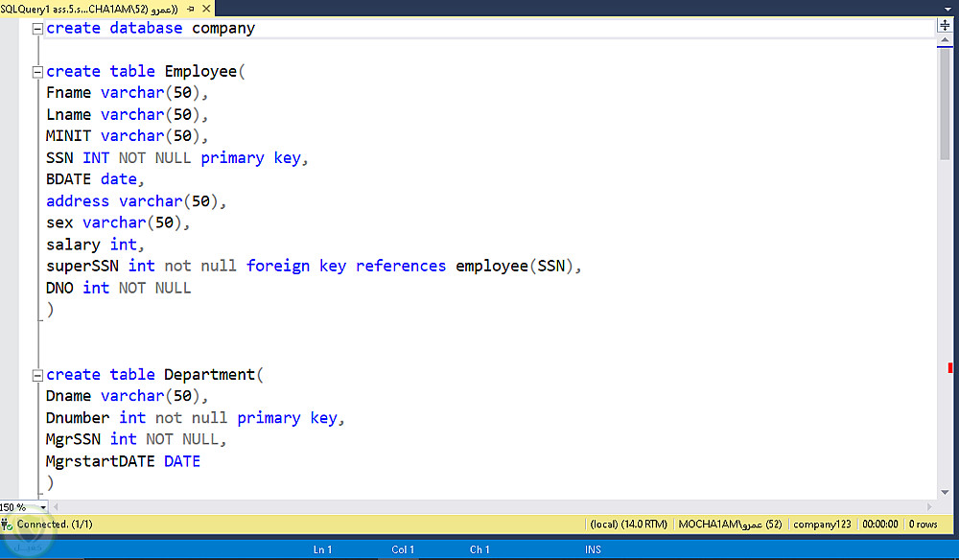Click the 'address' column name
The image size is (959, 560).
[78, 201]
